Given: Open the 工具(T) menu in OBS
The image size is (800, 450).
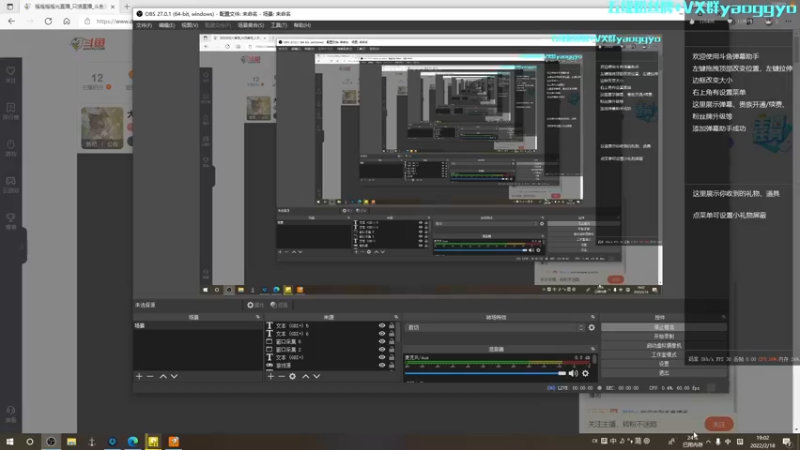Looking at the screenshot, I should [279, 25].
